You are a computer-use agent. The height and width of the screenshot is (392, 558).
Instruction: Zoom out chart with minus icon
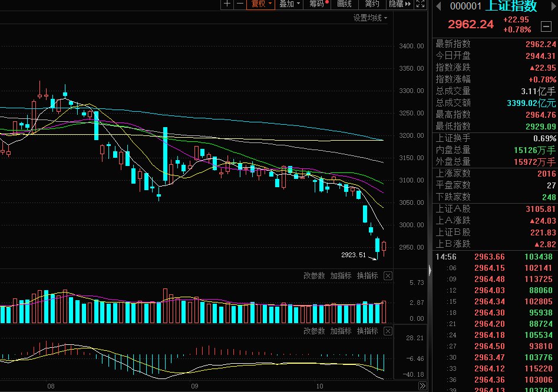pyautogui.click(x=240, y=4)
